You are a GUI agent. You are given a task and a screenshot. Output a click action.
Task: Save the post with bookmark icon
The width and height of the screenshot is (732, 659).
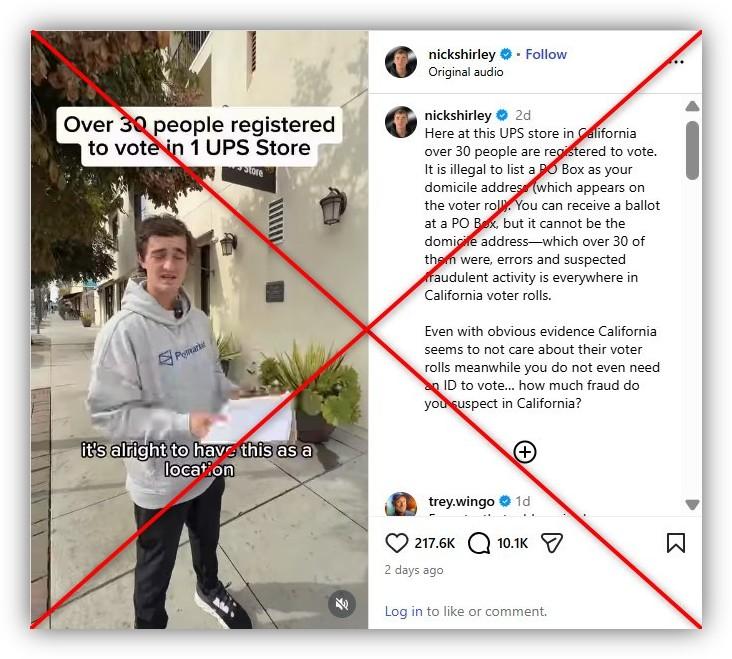coord(676,543)
